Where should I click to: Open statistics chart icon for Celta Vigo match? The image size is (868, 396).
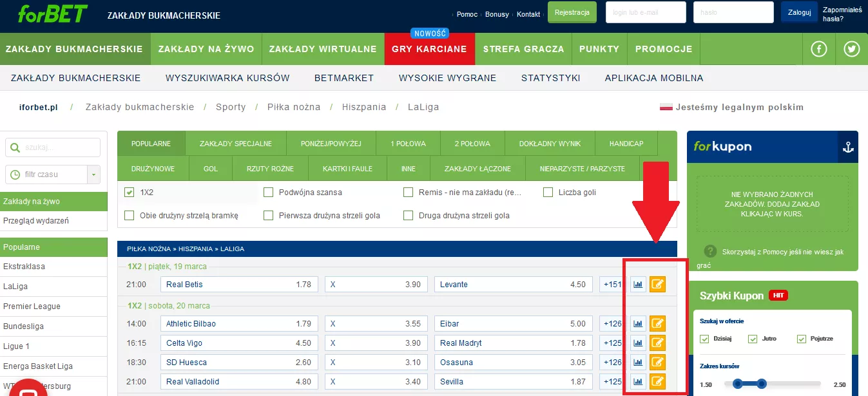point(638,343)
